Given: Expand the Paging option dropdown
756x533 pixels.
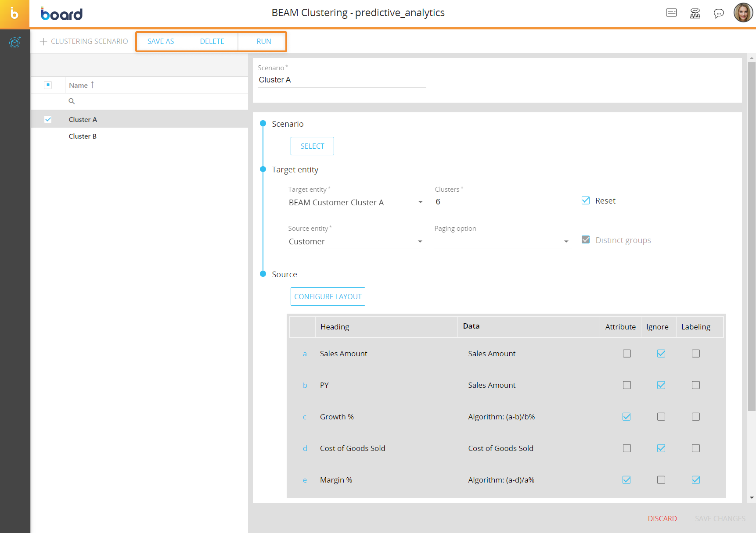Looking at the screenshot, I should 566,242.
